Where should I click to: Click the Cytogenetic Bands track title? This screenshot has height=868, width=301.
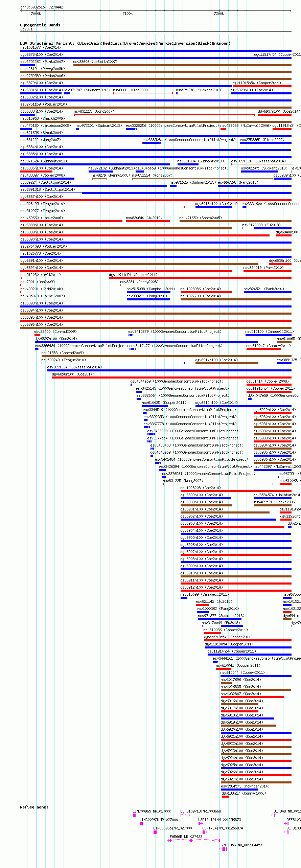[40, 25]
